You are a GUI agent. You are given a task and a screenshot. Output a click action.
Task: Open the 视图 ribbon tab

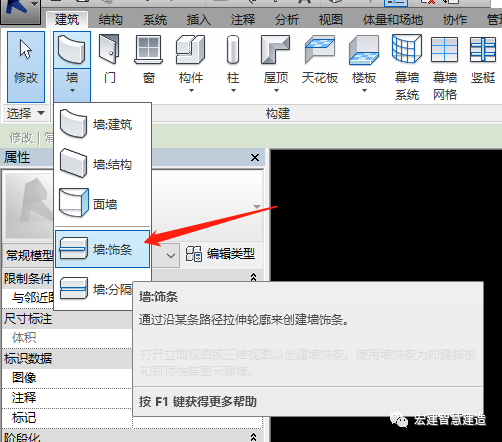coord(331,20)
